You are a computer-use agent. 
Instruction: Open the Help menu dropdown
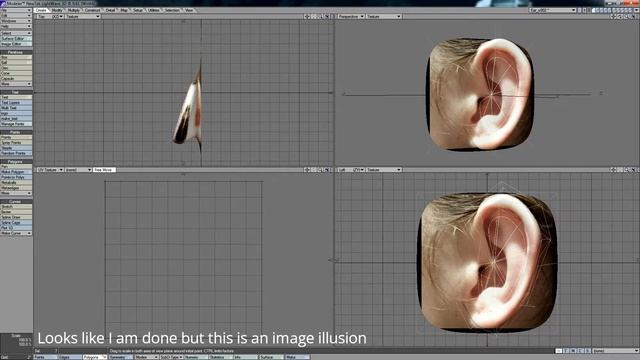[x=16, y=26]
